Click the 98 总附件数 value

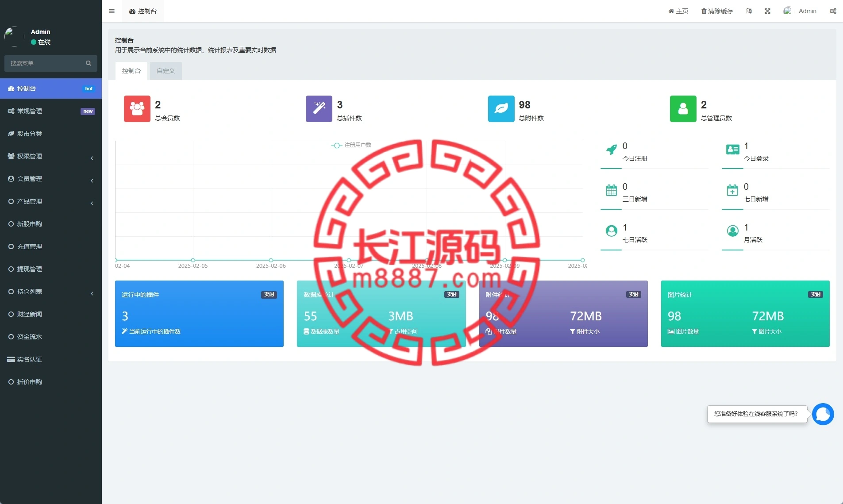coord(524,105)
